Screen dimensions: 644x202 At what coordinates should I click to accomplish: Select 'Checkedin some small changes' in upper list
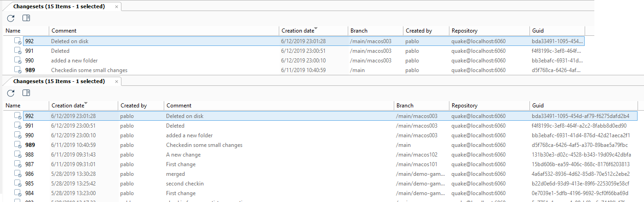point(89,70)
